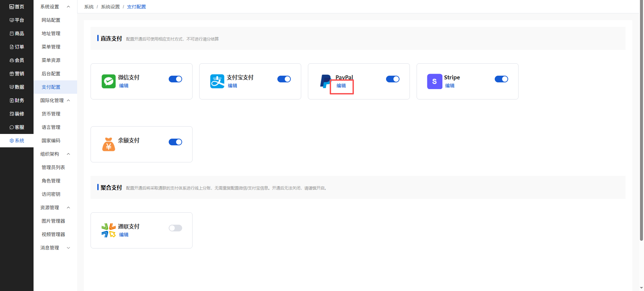644x291 pixels.
Task: Select the 系统 system section
Action: [17, 141]
